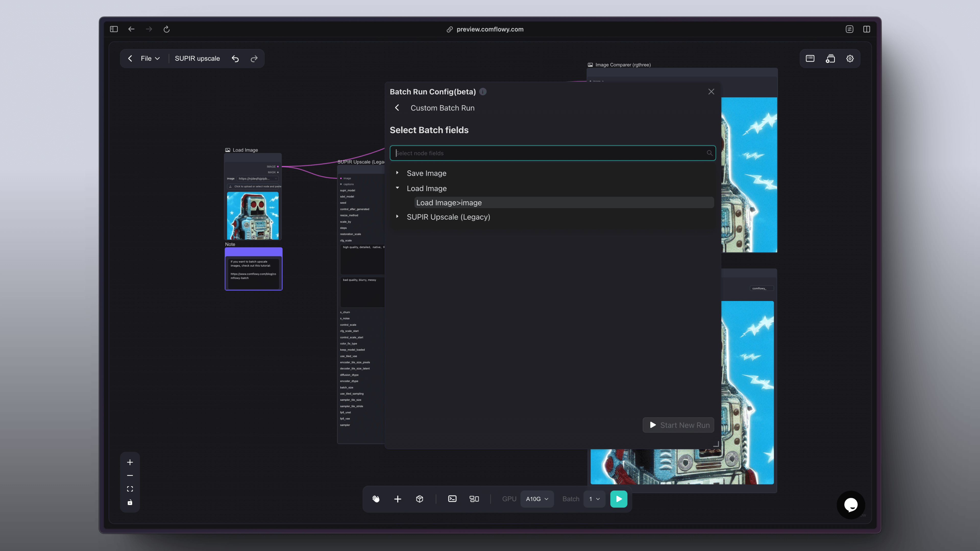Zoom in the canvas with plus button
The height and width of the screenshot is (551, 980).
coord(130,462)
